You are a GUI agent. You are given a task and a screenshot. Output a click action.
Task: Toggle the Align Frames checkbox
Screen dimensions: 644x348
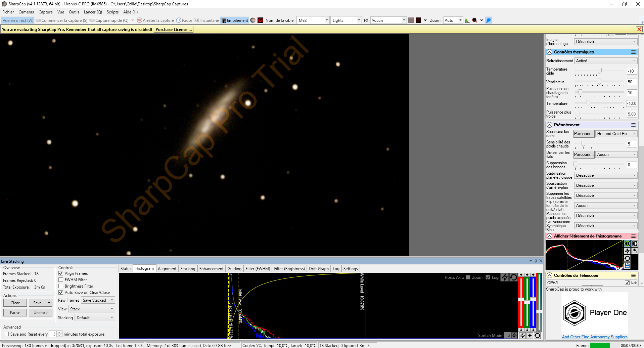(61, 273)
